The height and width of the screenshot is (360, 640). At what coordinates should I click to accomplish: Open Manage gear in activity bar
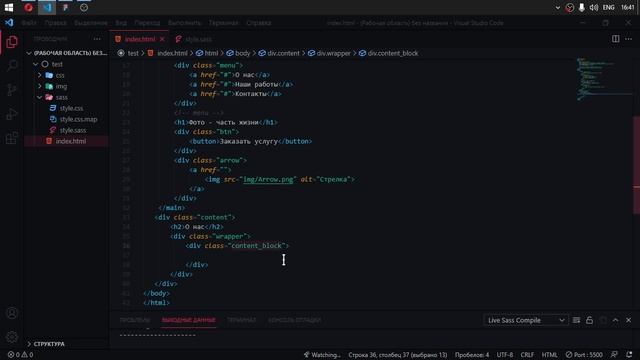click(12, 337)
